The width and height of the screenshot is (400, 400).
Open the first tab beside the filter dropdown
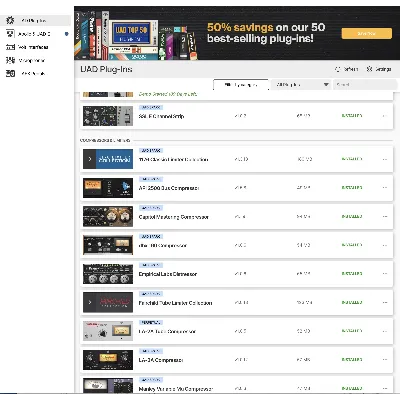(x=241, y=85)
